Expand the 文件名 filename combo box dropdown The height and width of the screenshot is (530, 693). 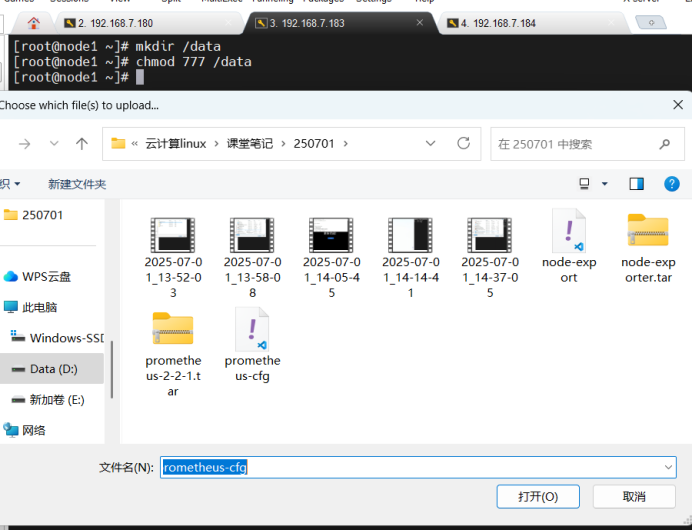668,467
